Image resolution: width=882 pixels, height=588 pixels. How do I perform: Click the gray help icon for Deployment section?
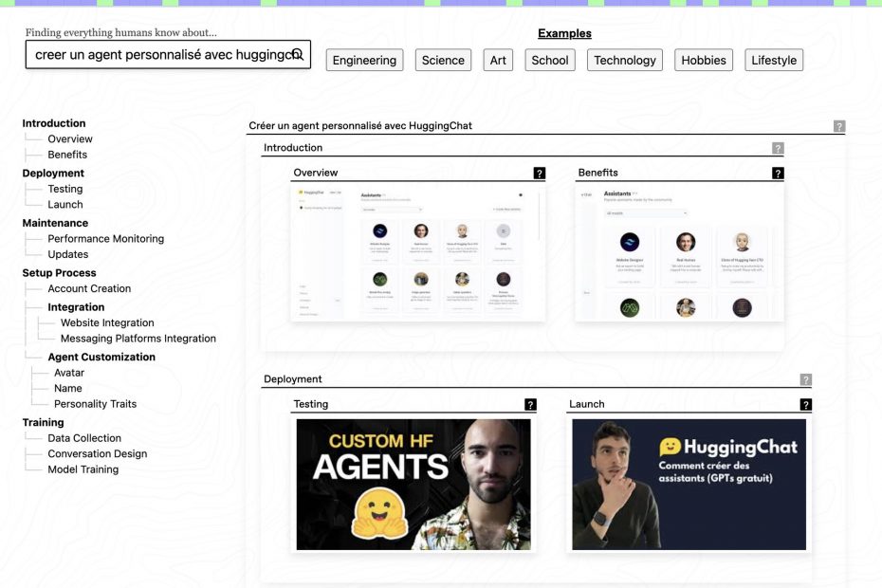click(x=805, y=380)
